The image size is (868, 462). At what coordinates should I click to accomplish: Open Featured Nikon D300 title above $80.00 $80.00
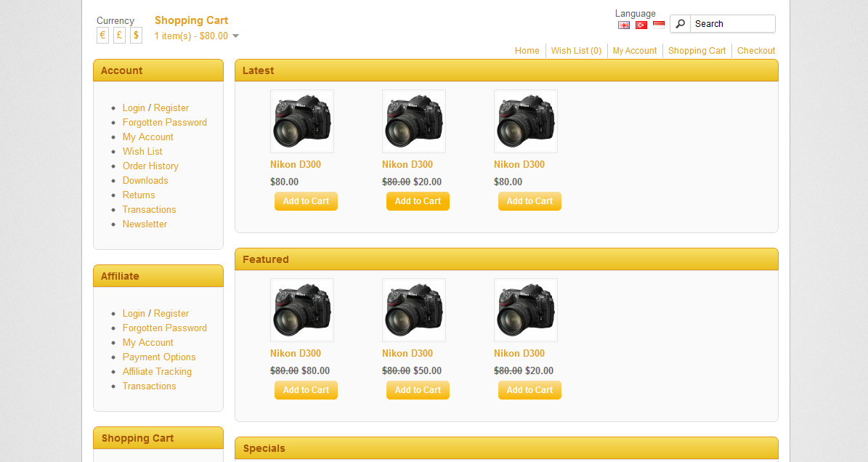(296, 353)
